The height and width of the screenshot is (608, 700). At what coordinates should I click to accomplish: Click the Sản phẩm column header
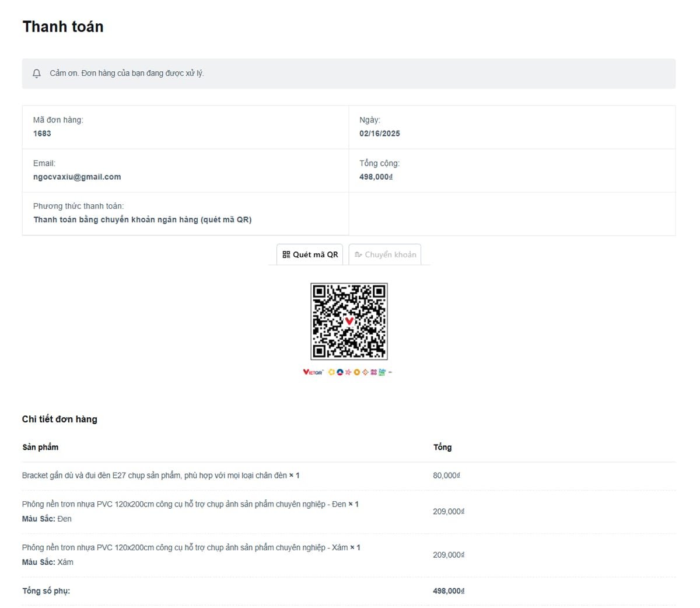pos(40,448)
